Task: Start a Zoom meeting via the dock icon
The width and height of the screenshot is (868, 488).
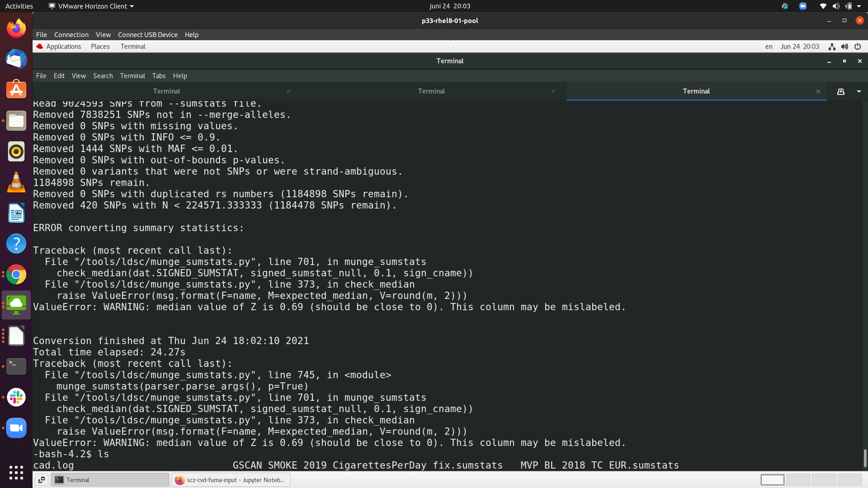Action: point(16,428)
